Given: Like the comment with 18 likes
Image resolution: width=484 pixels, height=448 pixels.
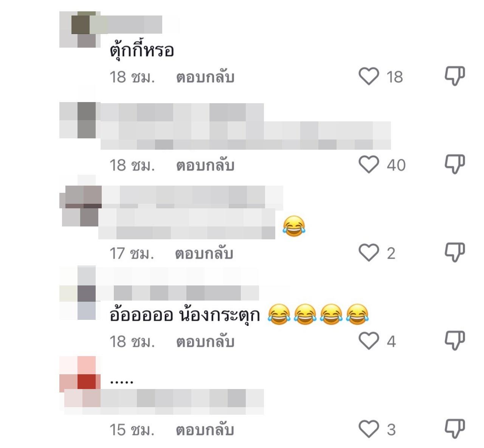Looking at the screenshot, I should click(369, 76).
